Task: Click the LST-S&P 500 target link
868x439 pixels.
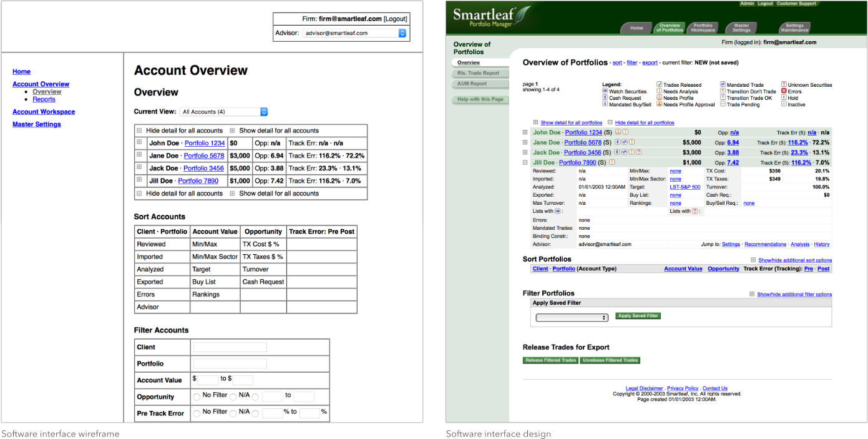Action: [x=685, y=187]
